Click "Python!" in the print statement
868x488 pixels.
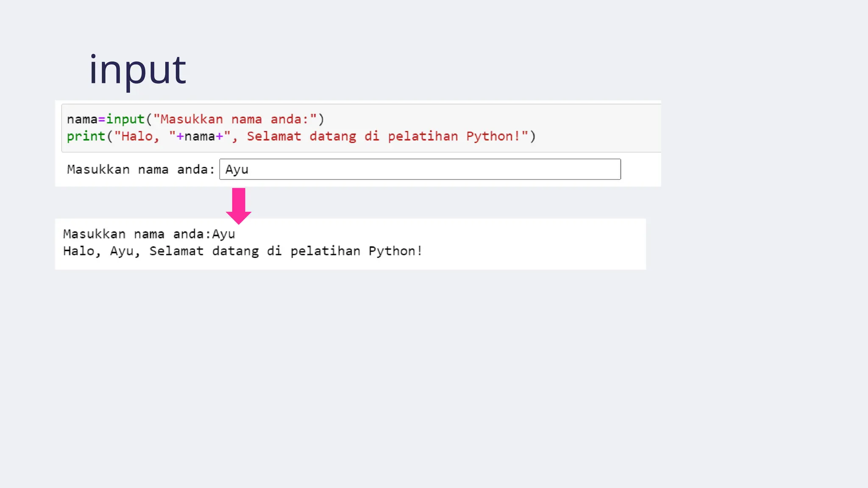[x=493, y=136]
